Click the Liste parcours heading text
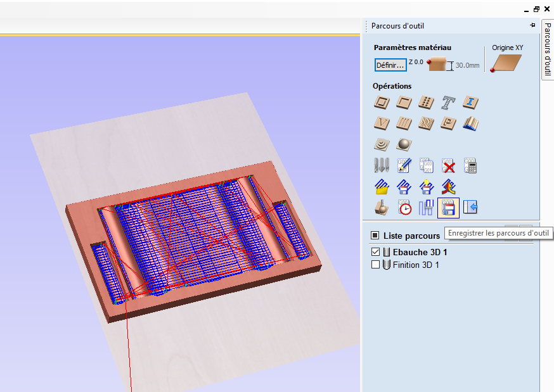 point(411,236)
